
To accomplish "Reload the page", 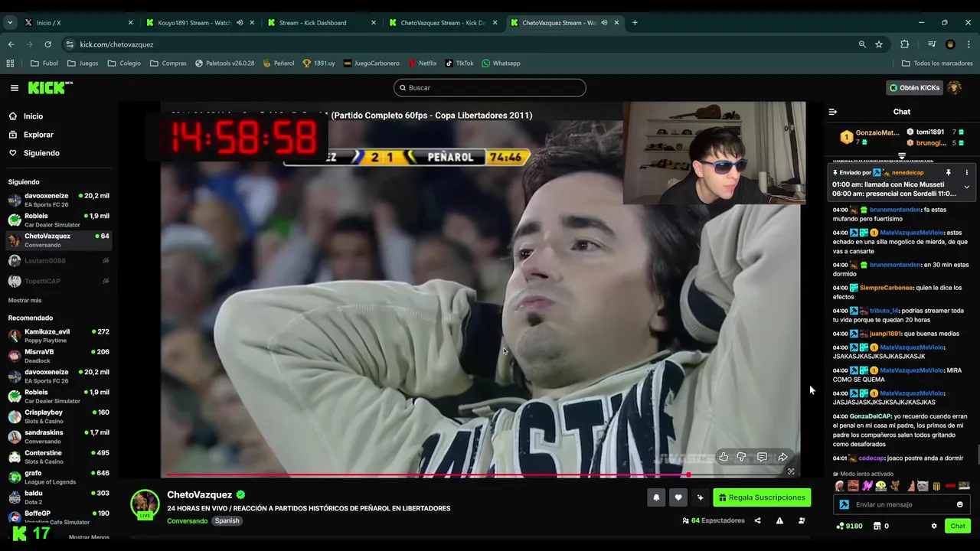I will point(47,44).
